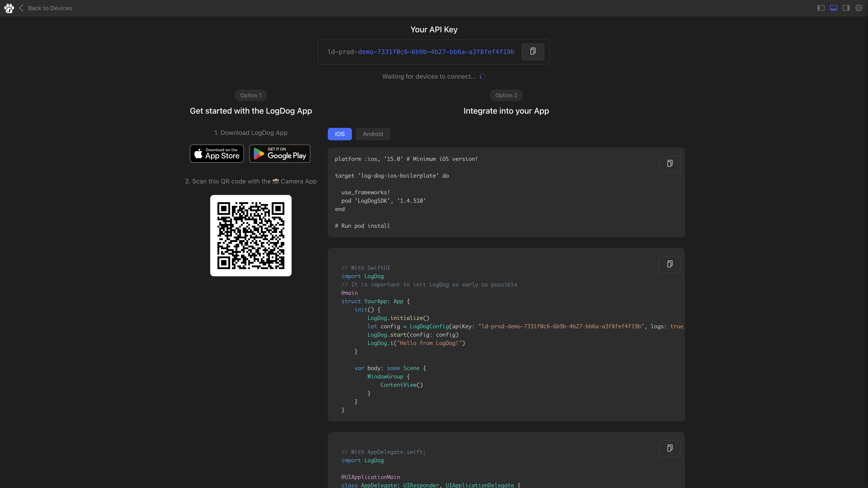Click 'LogDog.i("Hello from LogDog!")' line

coord(416,343)
